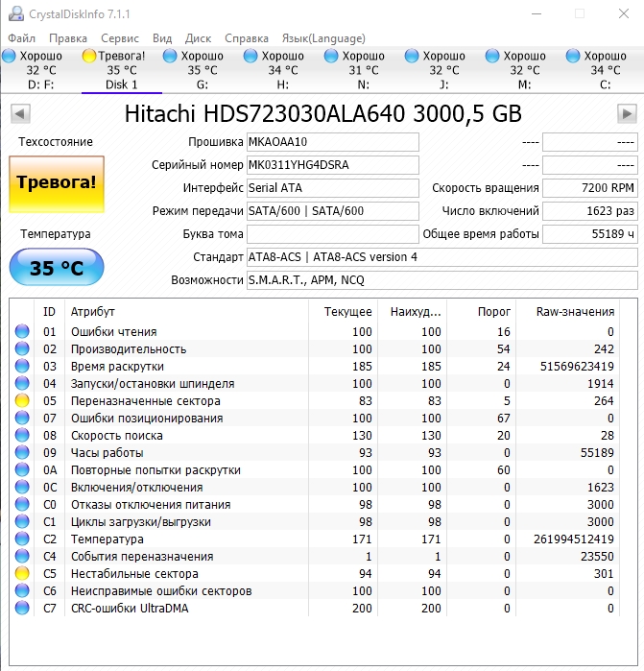The width and height of the screenshot is (644, 671).
Task: Click the blue status orb for J: disk
Action: 412,56
